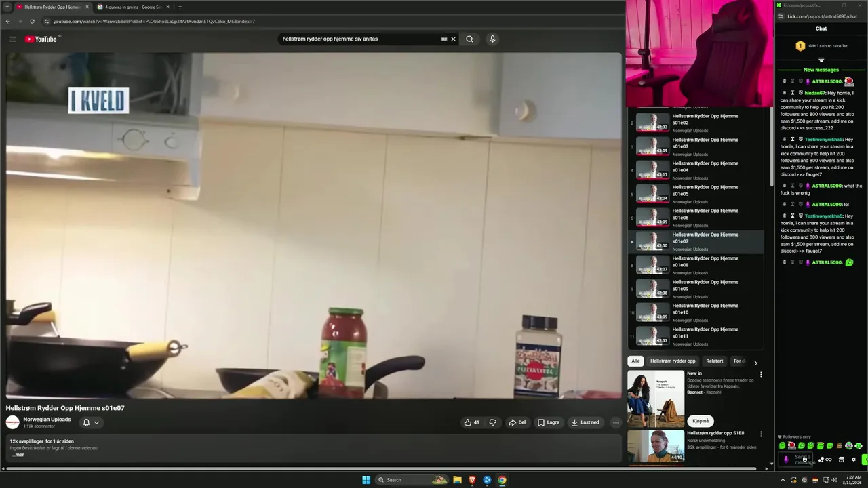Play playlist episode s01e06
This screenshot has height=488, width=868.
click(696, 218)
